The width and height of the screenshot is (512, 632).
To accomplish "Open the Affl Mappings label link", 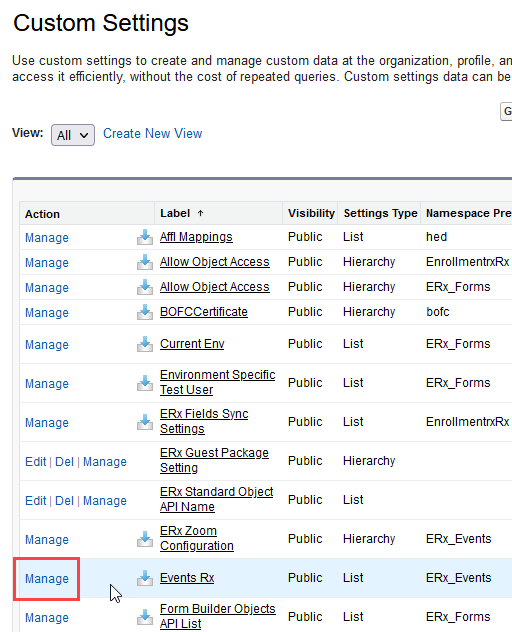I will pos(196,237).
